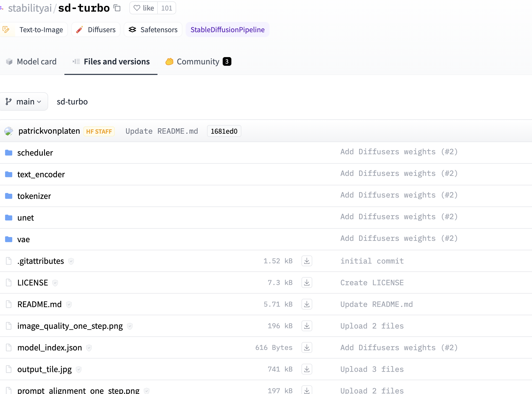Open the tokenizer folder icon
532x394 pixels.
(x=9, y=196)
